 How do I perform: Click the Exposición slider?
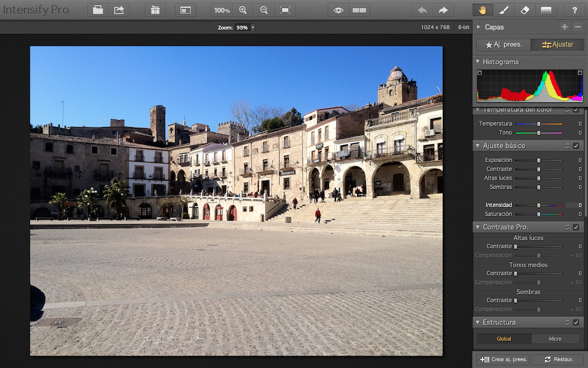(539, 160)
